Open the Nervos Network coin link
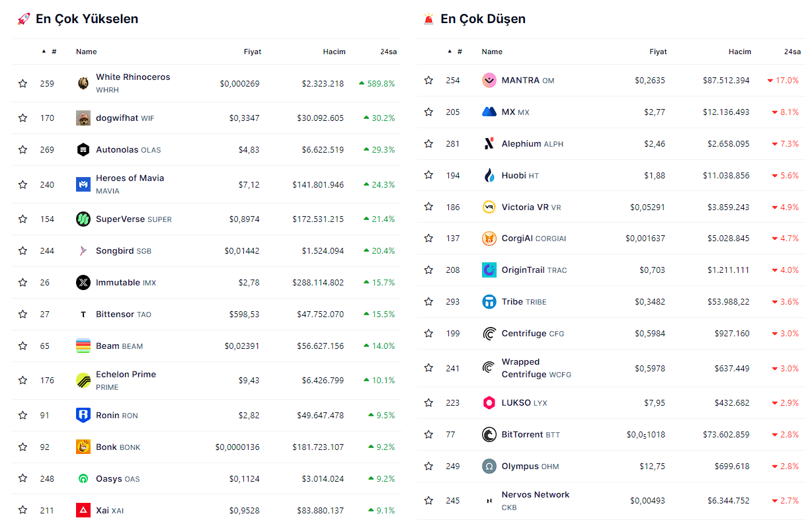 coord(535,495)
